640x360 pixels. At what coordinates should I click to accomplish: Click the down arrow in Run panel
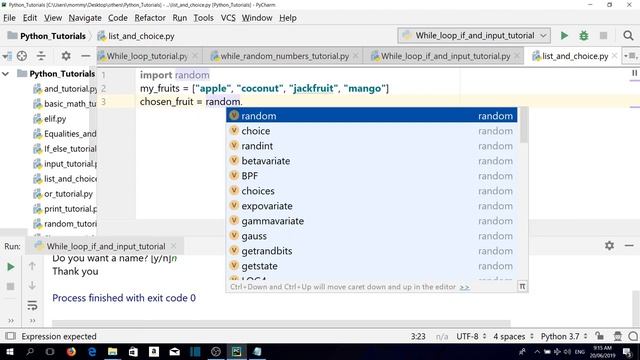point(32,285)
